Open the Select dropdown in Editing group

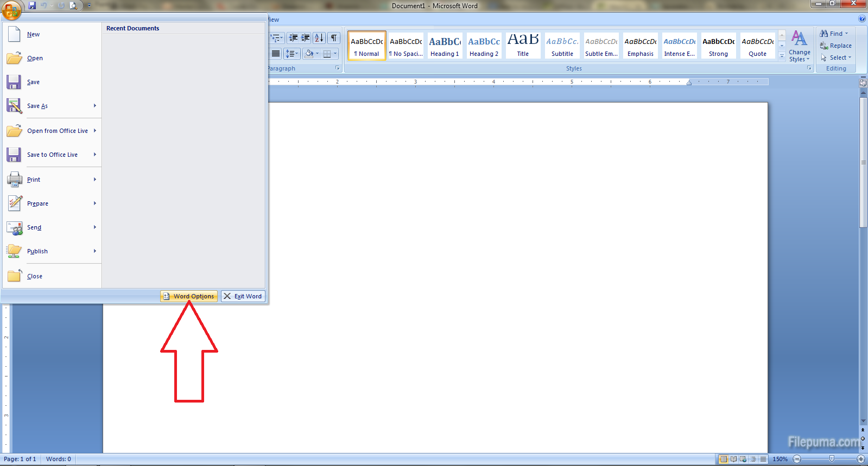[x=837, y=58]
